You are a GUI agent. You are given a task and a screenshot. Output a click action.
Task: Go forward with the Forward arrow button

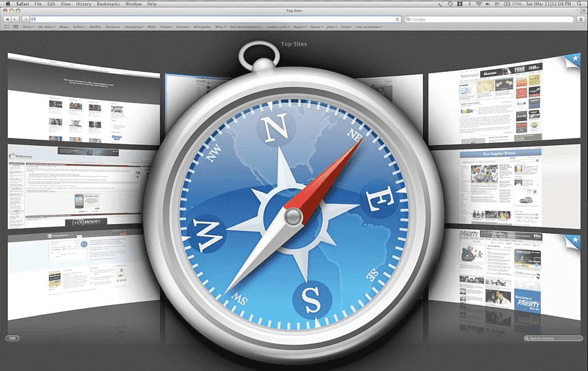pyautogui.click(x=15, y=19)
